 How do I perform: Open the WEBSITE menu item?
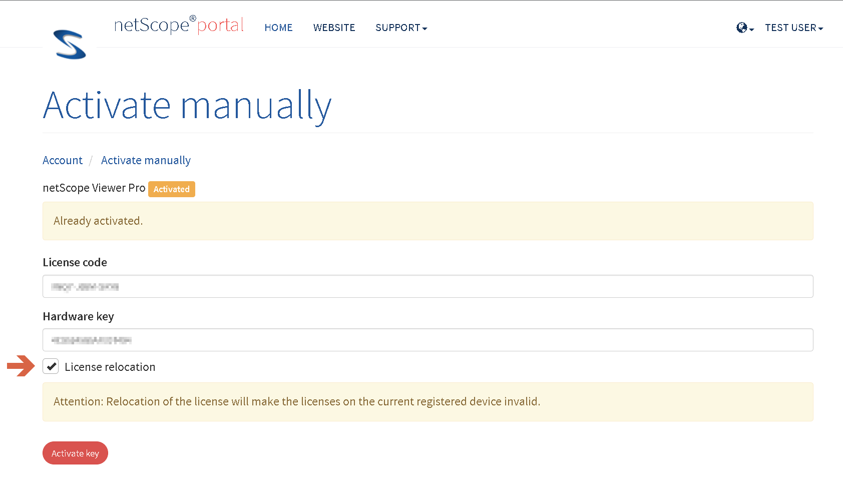point(334,28)
